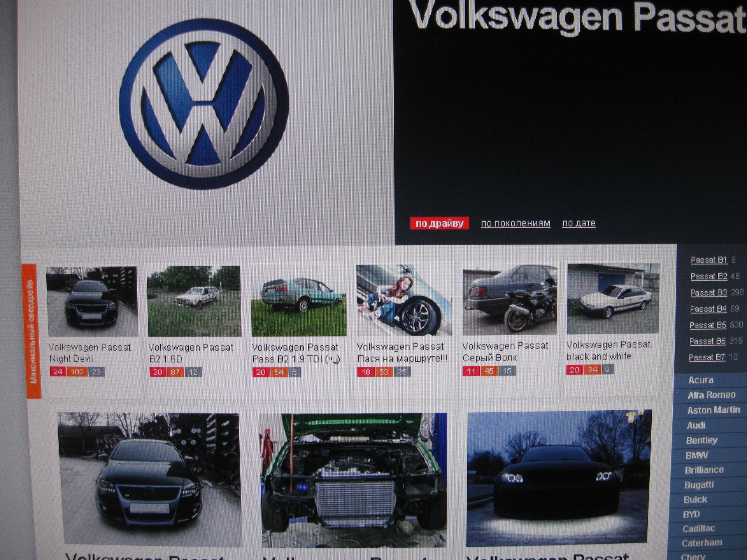Open the large black Passat front-view photo
747x560 pixels.
(150, 479)
